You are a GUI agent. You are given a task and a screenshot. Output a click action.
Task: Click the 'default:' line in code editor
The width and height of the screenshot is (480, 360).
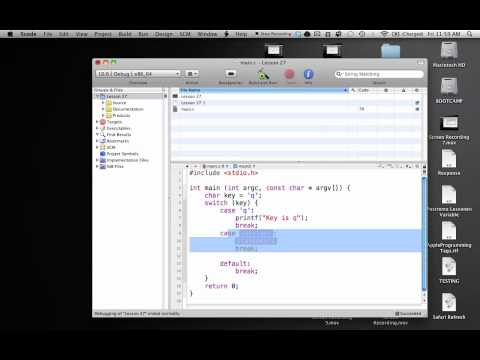coord(235,263)
